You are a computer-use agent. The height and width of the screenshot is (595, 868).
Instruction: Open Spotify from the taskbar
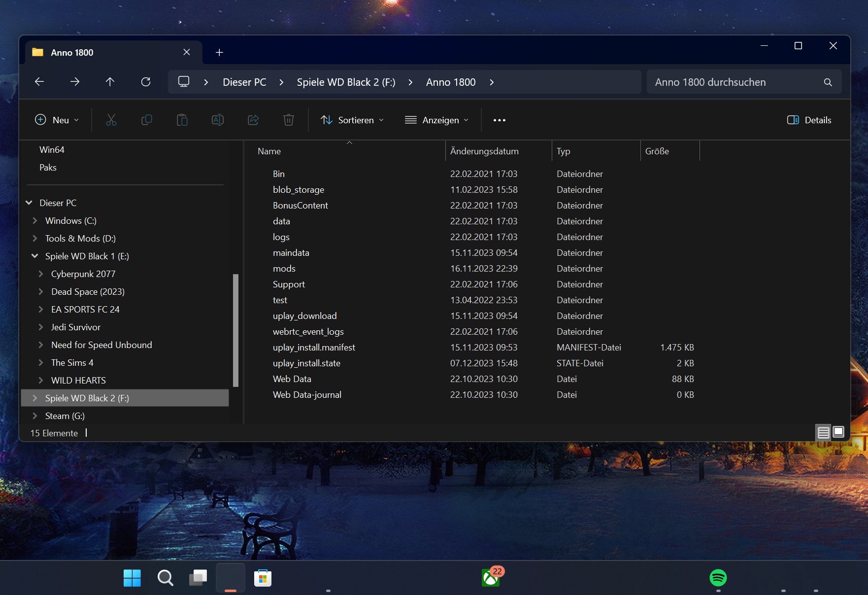pyautogui.click(x=718, y=577)
